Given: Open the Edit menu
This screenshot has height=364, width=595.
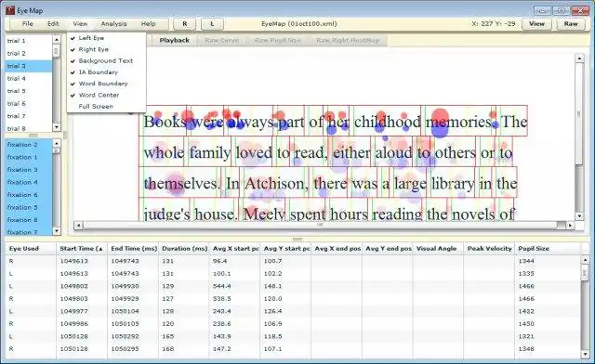Looking at the screenshot, I should pos(53,24).
